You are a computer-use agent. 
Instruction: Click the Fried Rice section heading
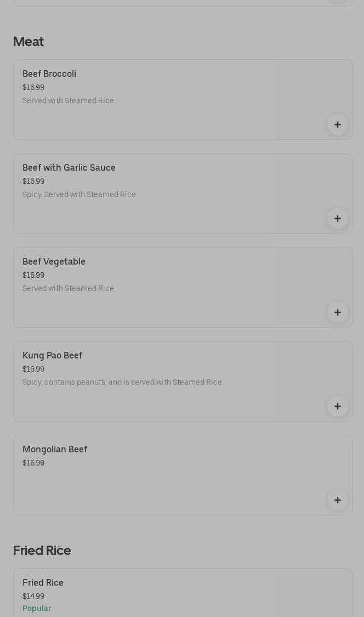coord(42,551)
